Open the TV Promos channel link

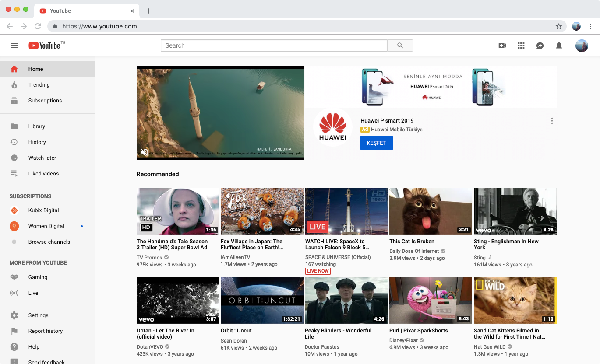tap(149, 258)
